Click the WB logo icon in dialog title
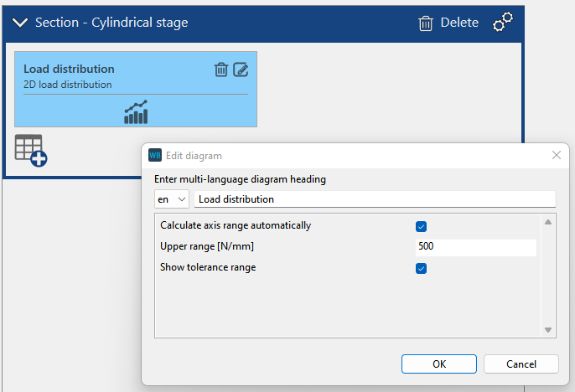This screenshot has height=392, width=575. coord(155,156)
